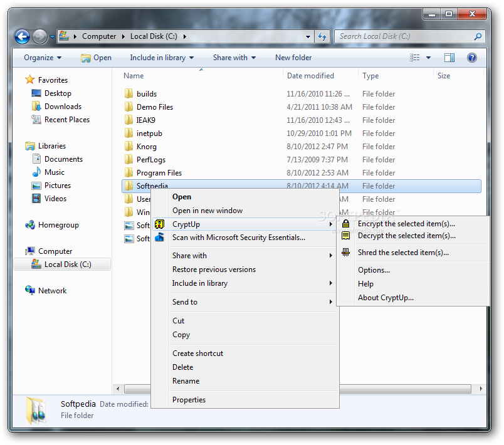Select Recent Places in Favorites

click(60, 120)
